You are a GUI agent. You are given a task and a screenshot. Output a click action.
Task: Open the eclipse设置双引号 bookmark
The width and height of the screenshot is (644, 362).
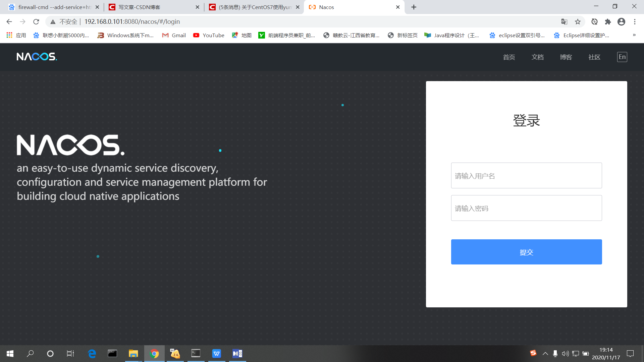tap(517, 35)
